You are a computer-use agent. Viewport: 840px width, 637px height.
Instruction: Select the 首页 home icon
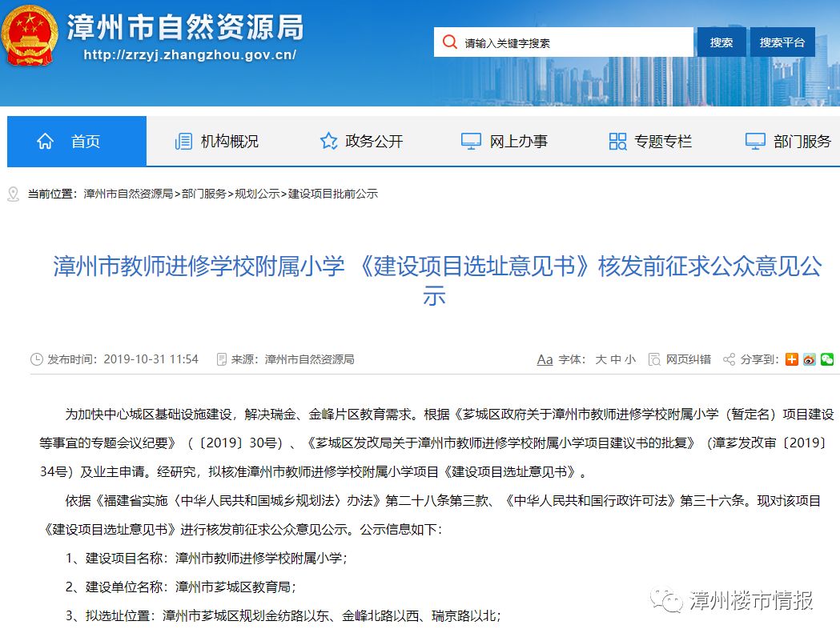coord(45,141)
